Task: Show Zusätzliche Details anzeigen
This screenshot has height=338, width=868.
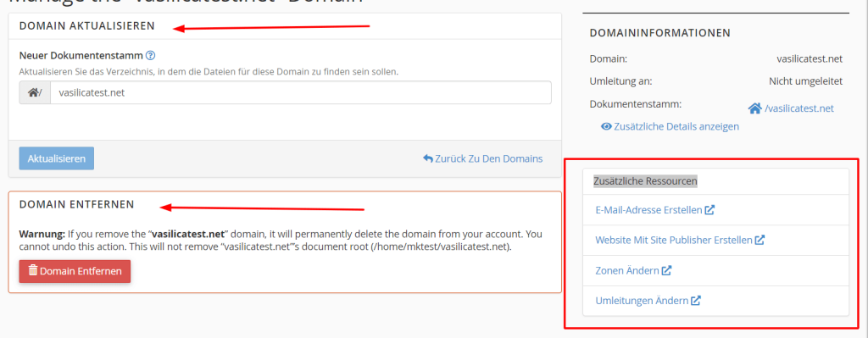Action: [x=670, y=126]
